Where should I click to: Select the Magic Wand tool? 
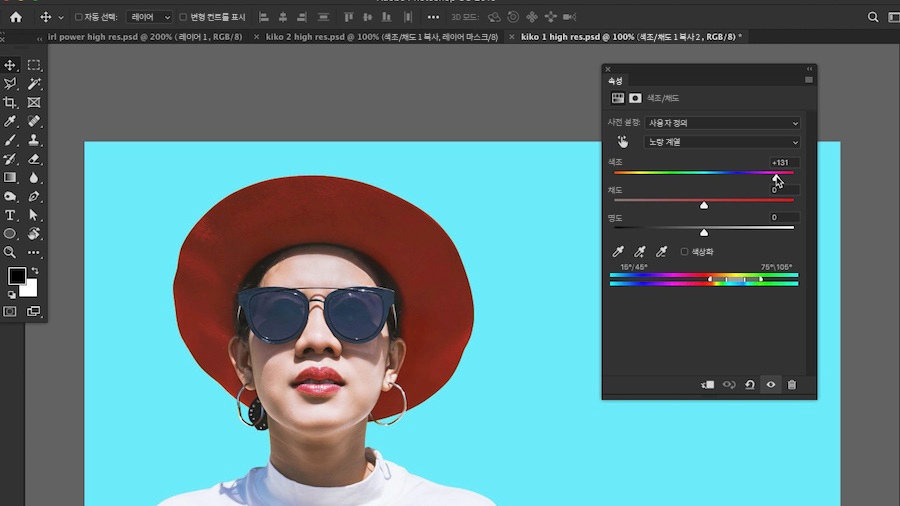tap(34, 84)
